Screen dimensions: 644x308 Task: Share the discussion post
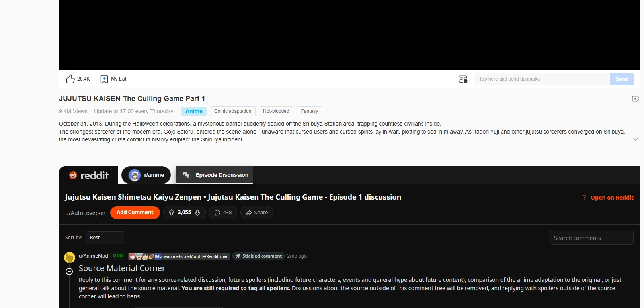257,213
